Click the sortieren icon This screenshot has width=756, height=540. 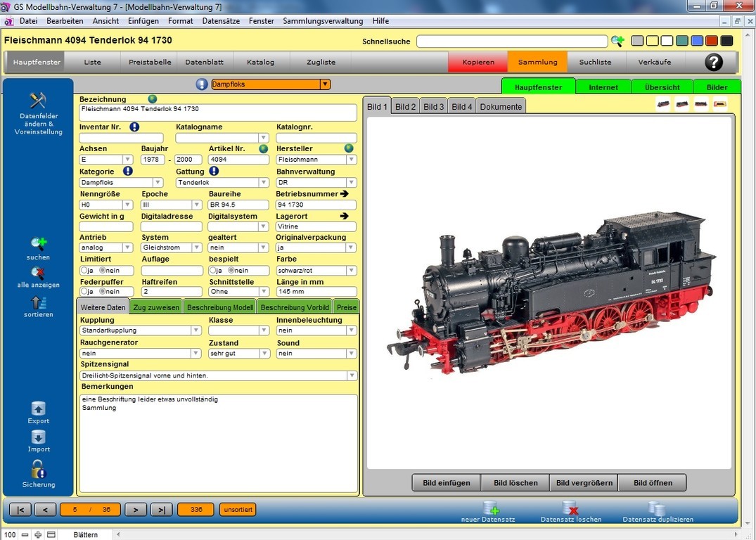[39, 303]
